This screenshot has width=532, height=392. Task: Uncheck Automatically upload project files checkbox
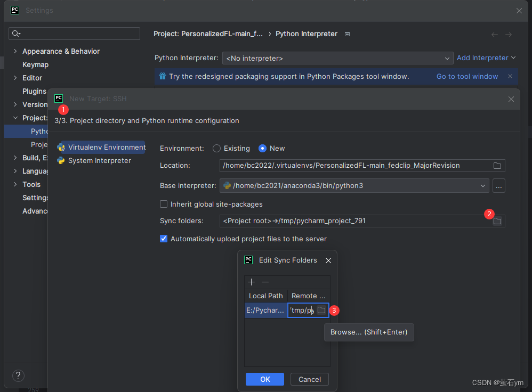[x=164, y=239]
